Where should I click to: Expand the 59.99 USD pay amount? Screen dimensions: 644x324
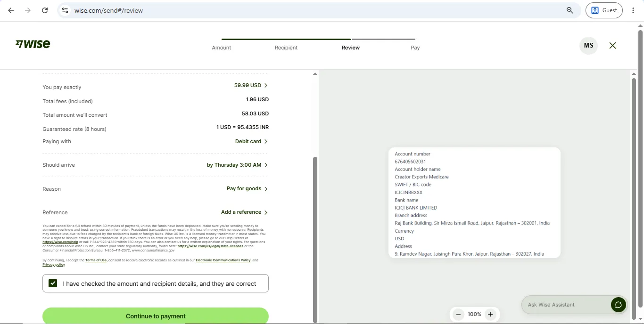coord(251,85)
